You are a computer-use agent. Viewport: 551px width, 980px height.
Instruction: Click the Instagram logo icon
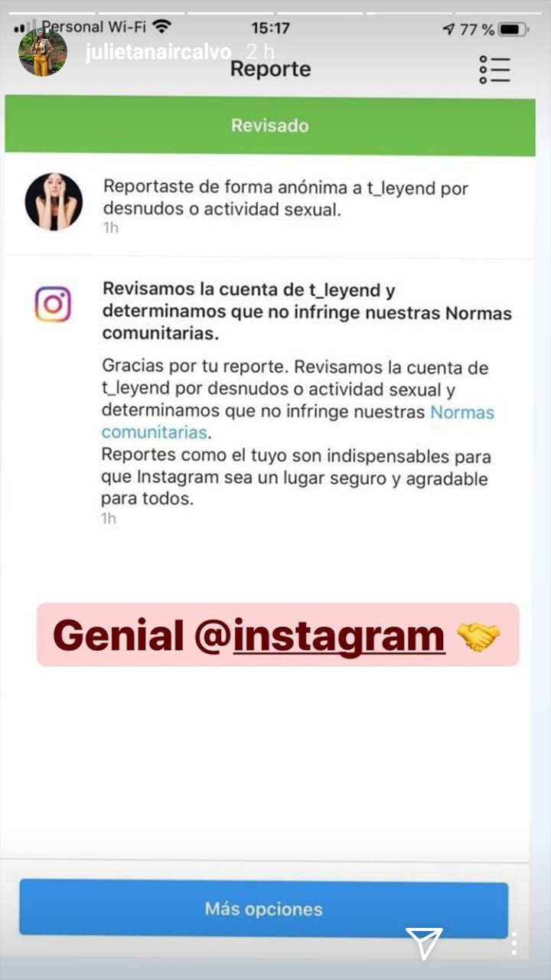pos(53,304)
